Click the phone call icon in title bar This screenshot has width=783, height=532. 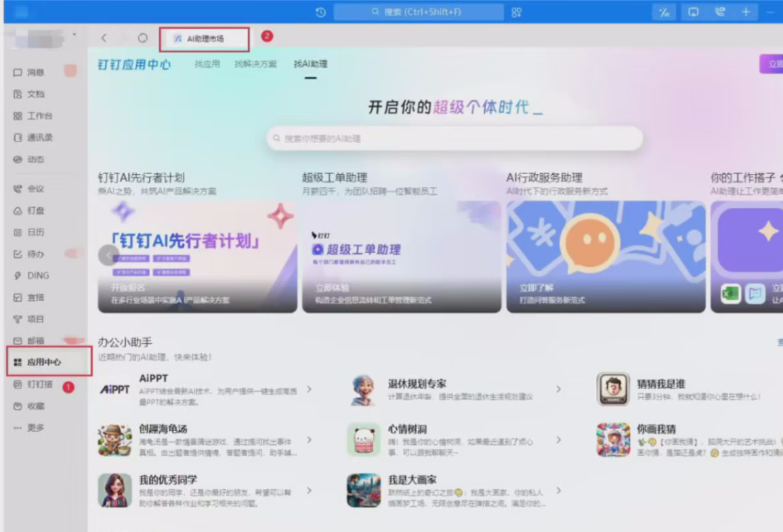pyautogui.click(x=719, y=12)
